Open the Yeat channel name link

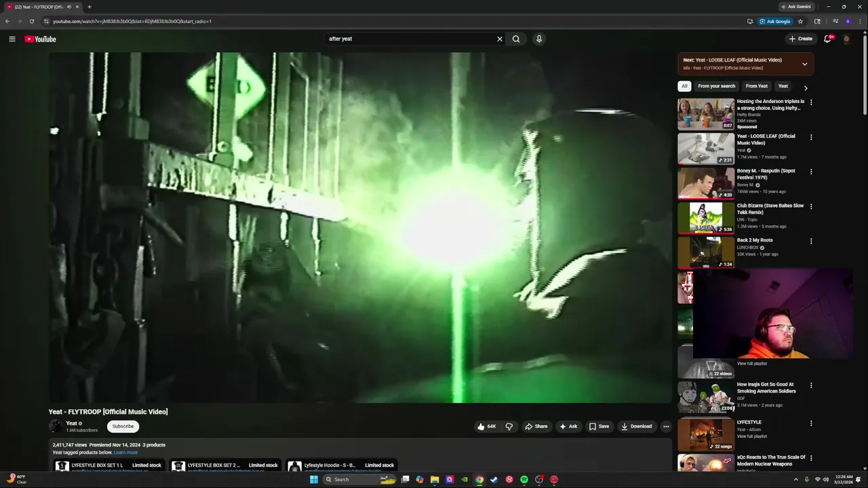71,424
